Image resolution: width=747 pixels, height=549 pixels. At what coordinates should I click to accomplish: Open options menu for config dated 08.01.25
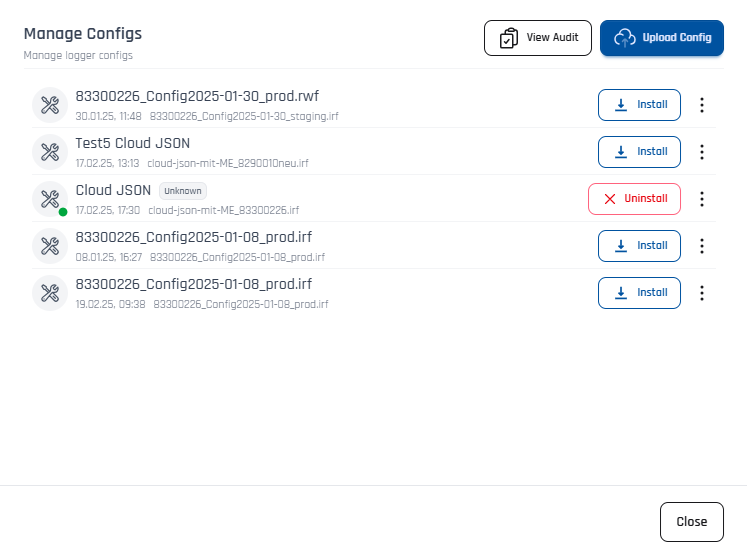[x=702, y=246]
